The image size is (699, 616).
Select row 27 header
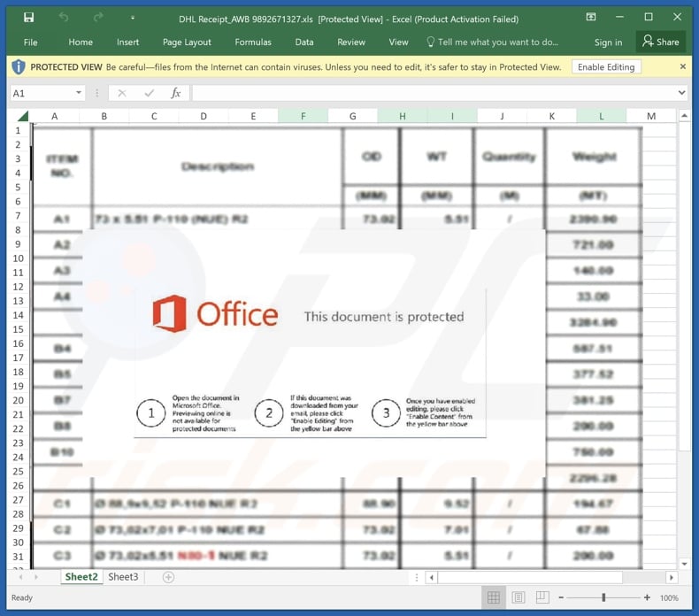click(18, 500)
